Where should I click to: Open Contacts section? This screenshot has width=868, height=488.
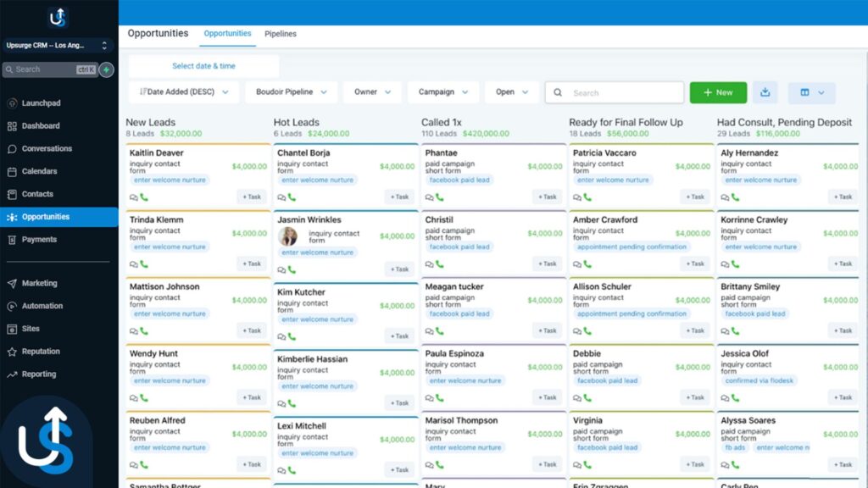click(37, 194)
